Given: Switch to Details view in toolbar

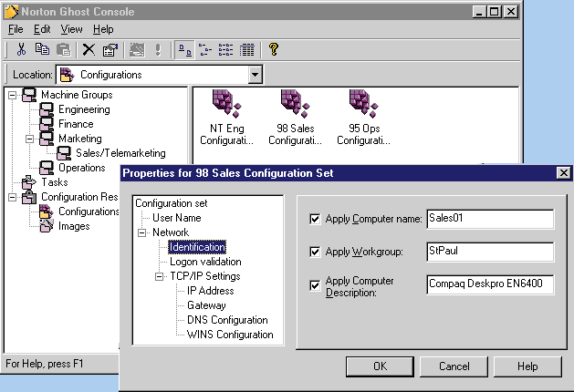Looking at the screenshot, I should 246,50.
